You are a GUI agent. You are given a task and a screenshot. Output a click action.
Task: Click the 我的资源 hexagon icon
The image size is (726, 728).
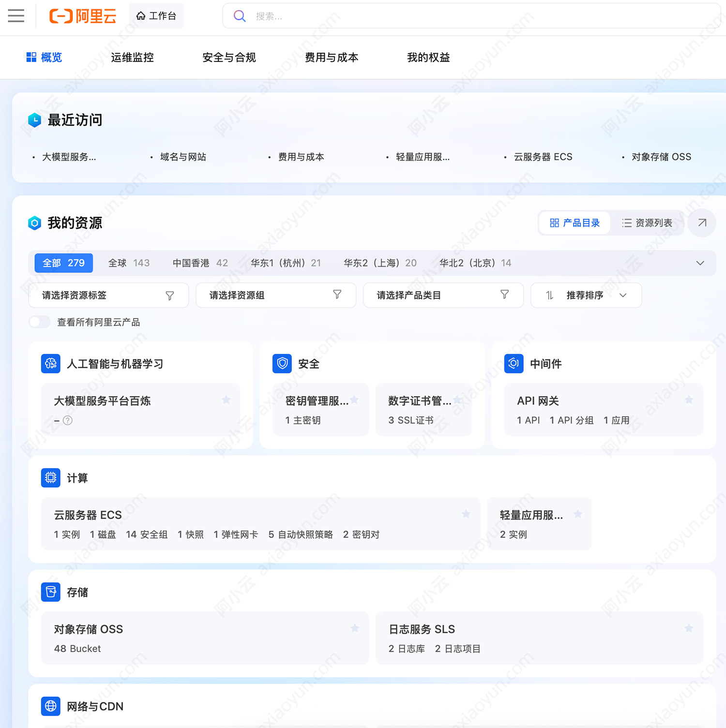click(34, 223)
